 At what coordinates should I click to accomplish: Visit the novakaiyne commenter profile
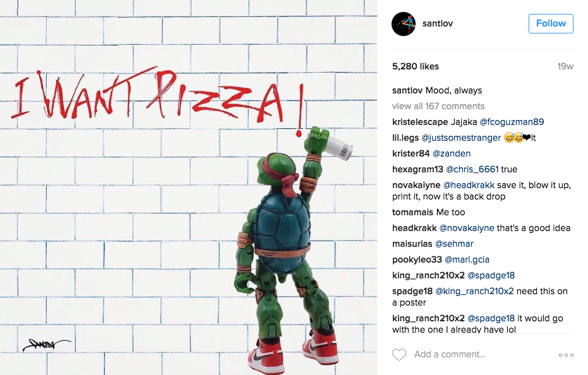416,185
